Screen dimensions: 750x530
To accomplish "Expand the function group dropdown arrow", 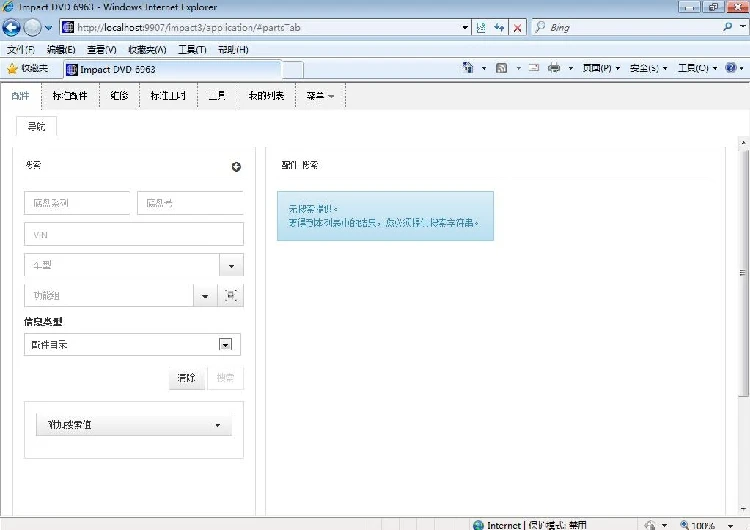I will point(205,296).
